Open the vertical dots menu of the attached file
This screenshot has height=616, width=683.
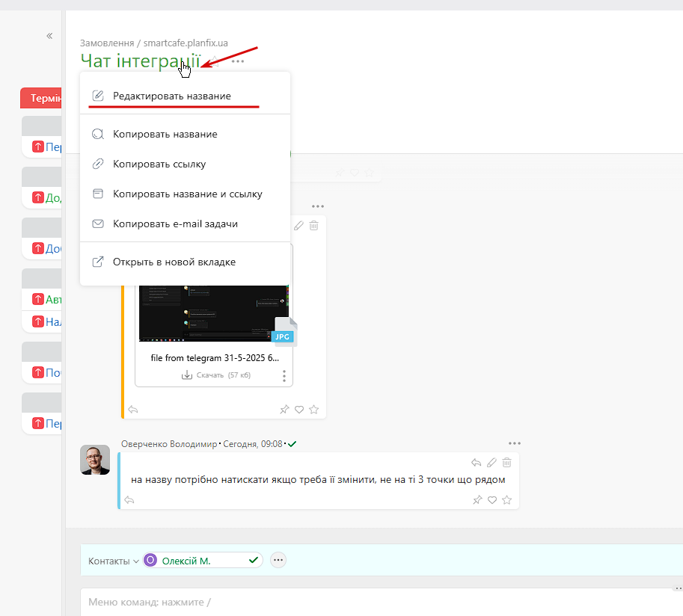(x=284, y=376)
